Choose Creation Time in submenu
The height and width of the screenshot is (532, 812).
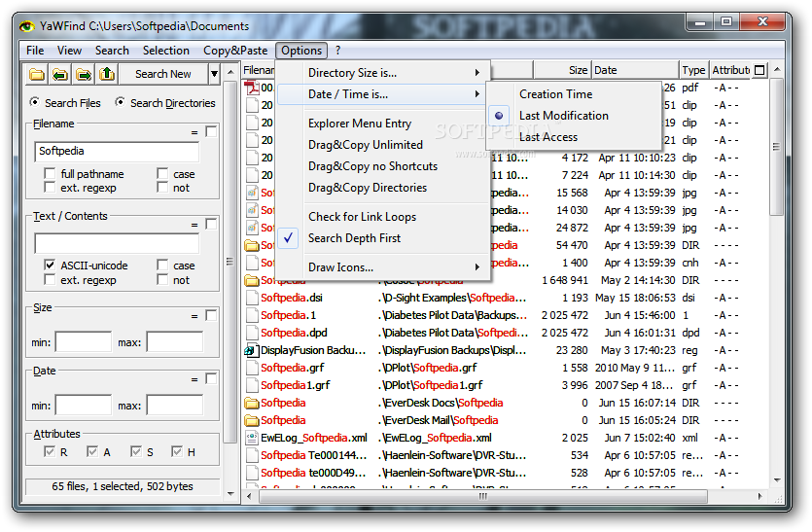[x=574, y=94]
